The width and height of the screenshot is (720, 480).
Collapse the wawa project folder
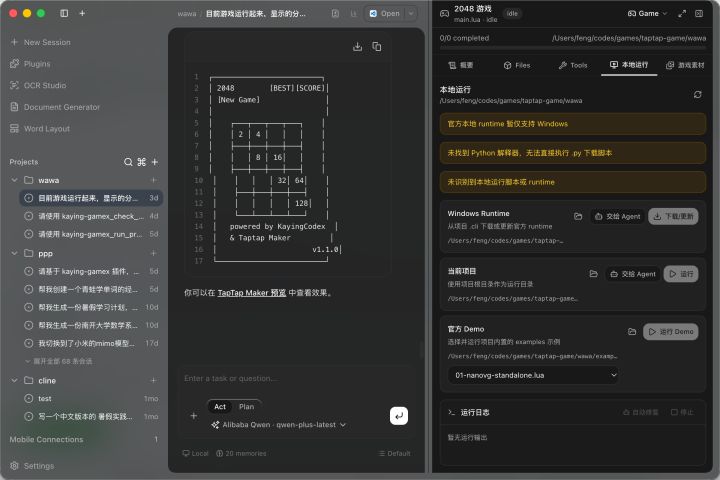tap(14, 180)
